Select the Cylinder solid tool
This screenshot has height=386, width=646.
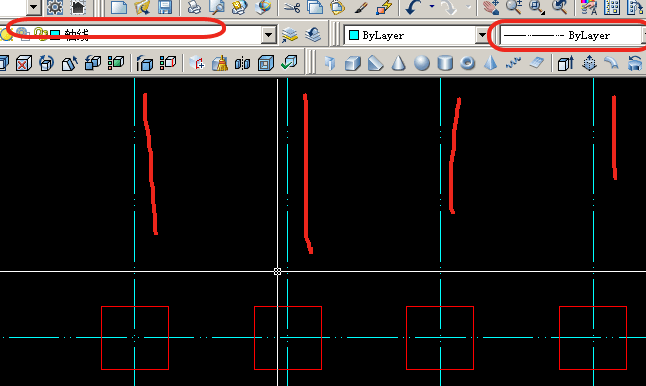pyautogui.click(x=445, y=63)
